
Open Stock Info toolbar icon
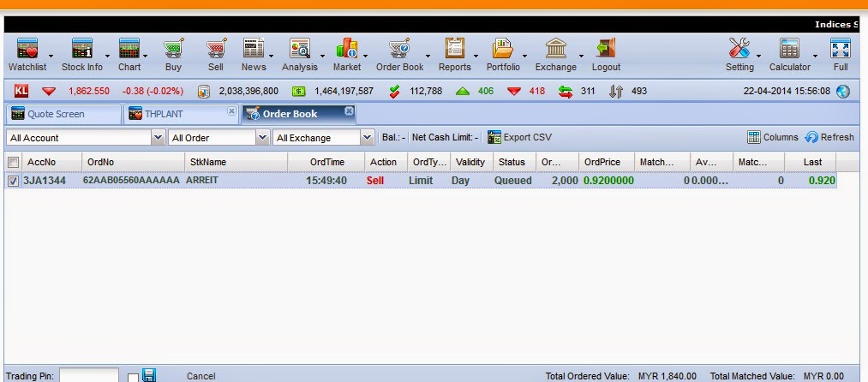pos(82,49)
